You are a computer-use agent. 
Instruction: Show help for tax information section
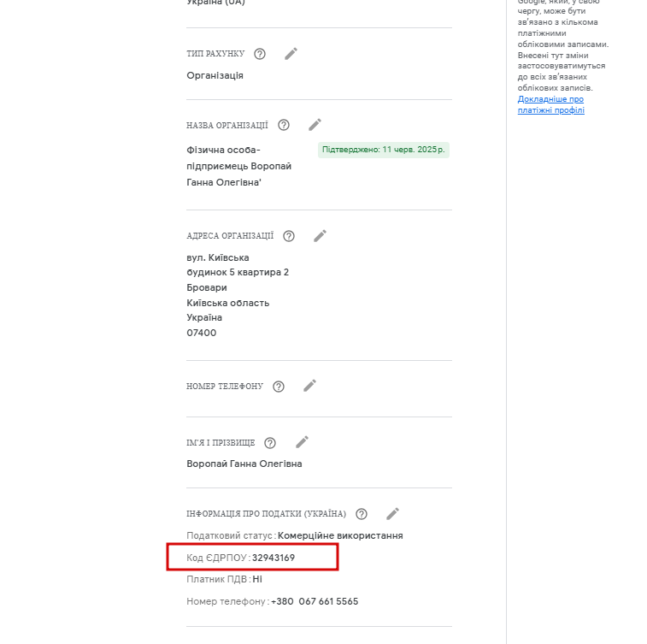click(x=362, y=514)
